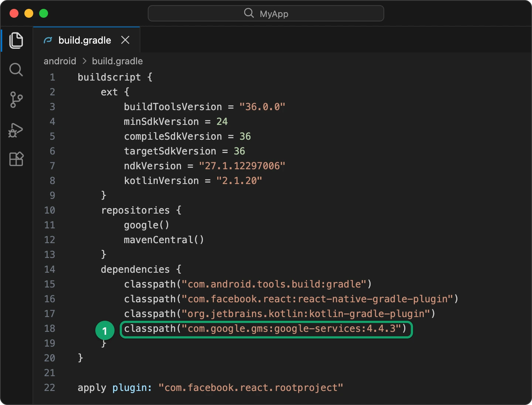Click the react-native-gradle-plugin classpath line
The image size is (532, 405).
click(x=291, y=299)
